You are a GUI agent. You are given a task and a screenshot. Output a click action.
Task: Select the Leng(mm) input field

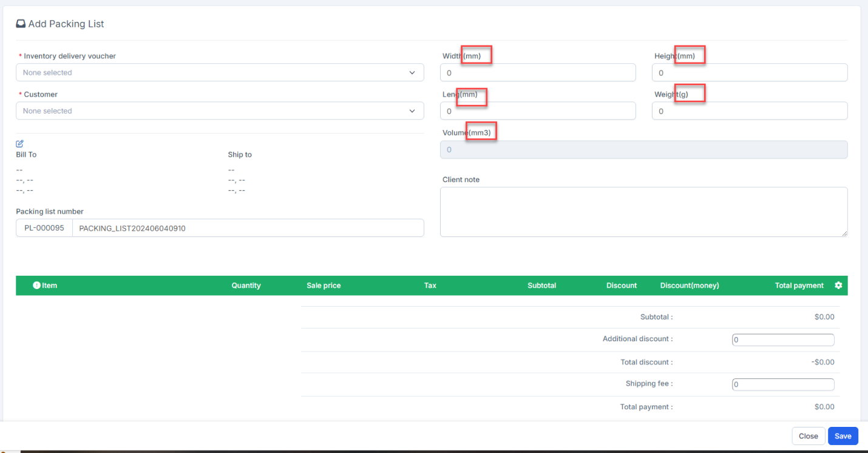[x=538, y=111]
